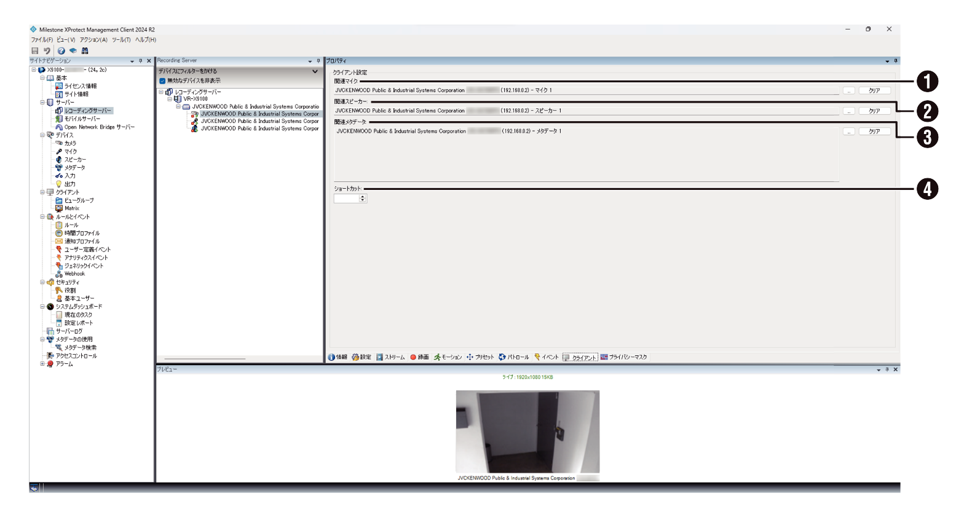
Task: Collapse デバイス node in navigation tree
Action: pos(42,135)
